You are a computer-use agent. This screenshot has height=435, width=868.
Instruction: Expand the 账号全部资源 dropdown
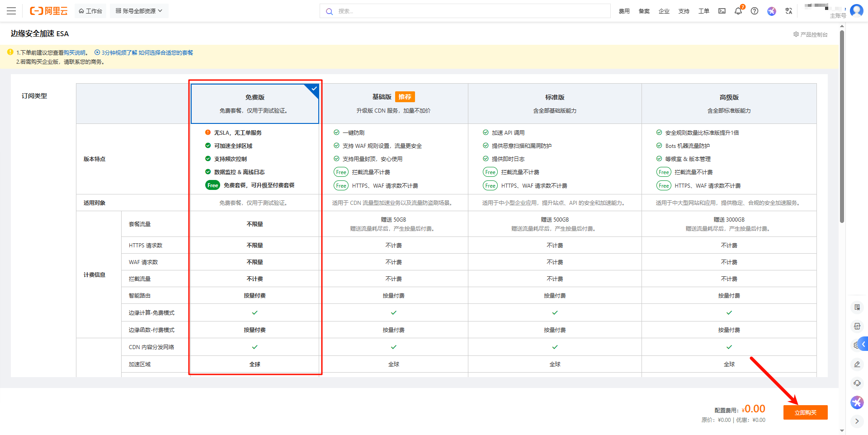[139, 11]
